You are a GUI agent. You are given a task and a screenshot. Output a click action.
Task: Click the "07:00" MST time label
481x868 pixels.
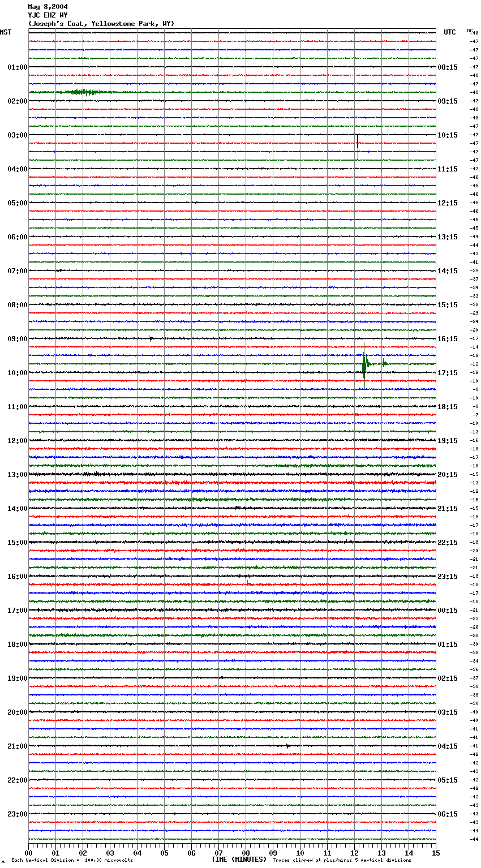click(18, 271)
